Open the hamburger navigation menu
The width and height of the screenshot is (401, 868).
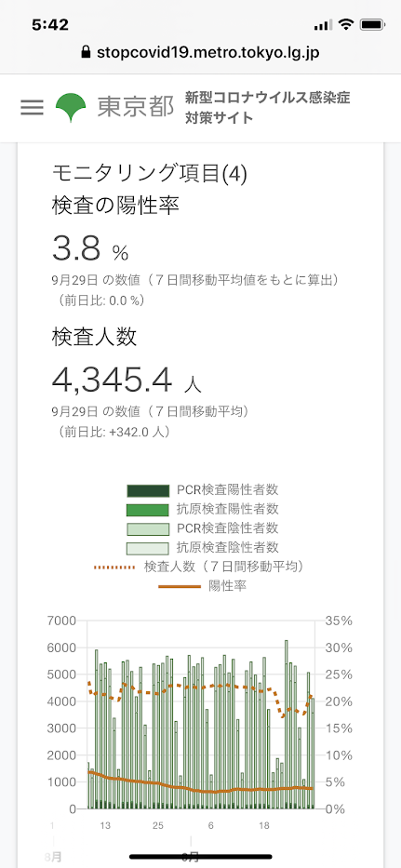click(x=32, y=107)
